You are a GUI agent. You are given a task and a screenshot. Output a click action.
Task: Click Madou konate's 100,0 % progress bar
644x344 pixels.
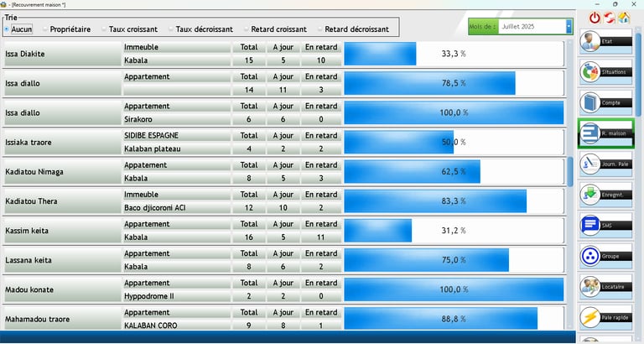454,289
